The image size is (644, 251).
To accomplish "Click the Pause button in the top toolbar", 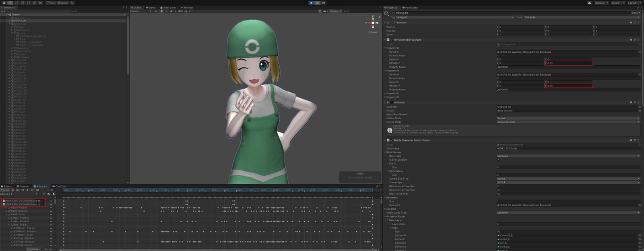I will click(x=317, y=3).
